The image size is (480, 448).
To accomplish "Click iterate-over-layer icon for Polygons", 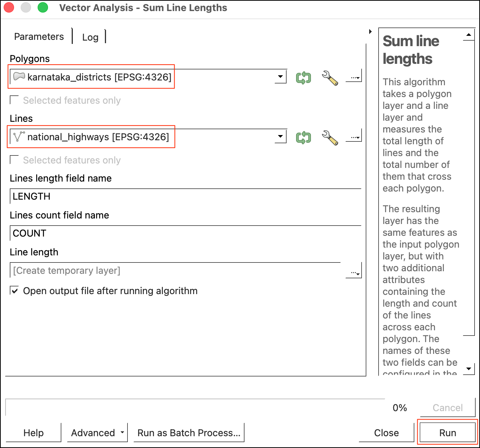I will (x=304, y=77).
